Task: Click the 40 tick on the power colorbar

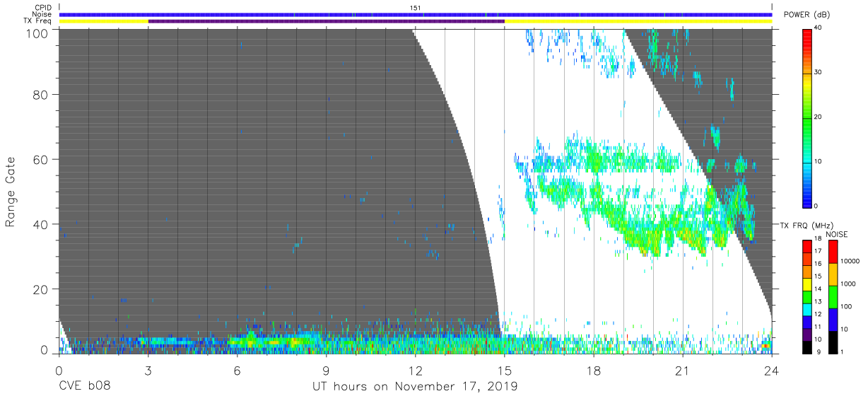Action: 818,28
